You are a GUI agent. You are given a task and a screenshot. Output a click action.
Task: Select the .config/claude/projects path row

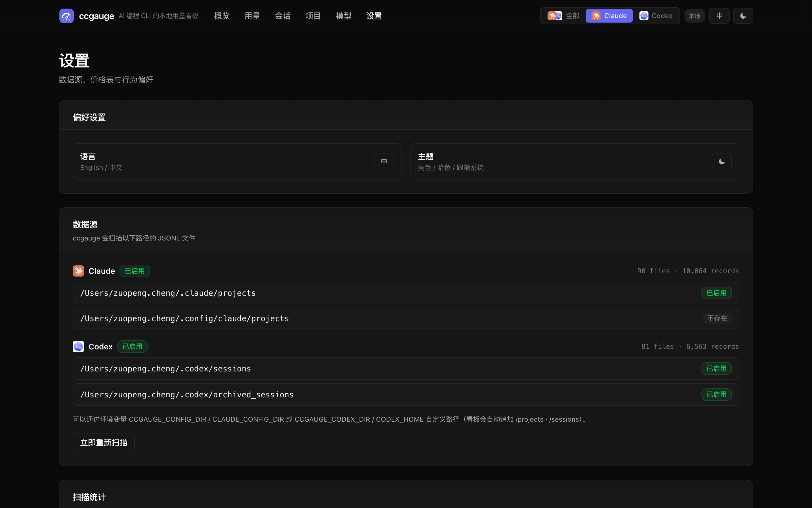coord(406,318)
